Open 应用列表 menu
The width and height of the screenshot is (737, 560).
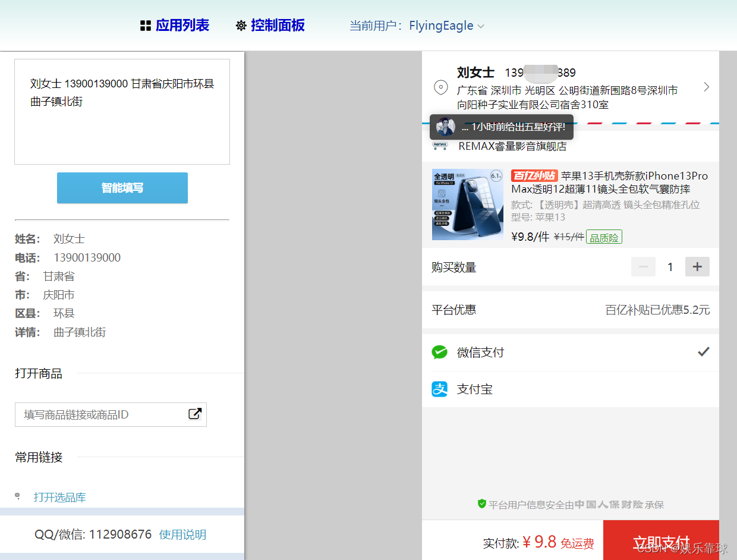click(182, 26)
